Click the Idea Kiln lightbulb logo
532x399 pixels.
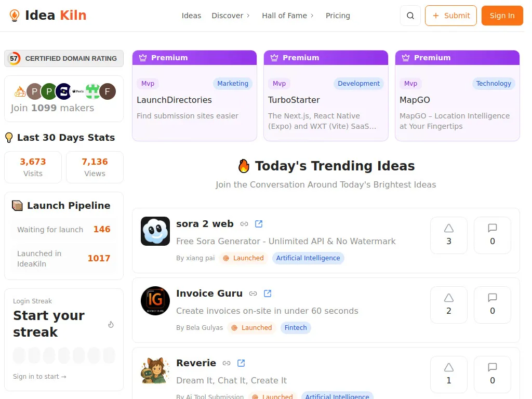tap(15, 16)
